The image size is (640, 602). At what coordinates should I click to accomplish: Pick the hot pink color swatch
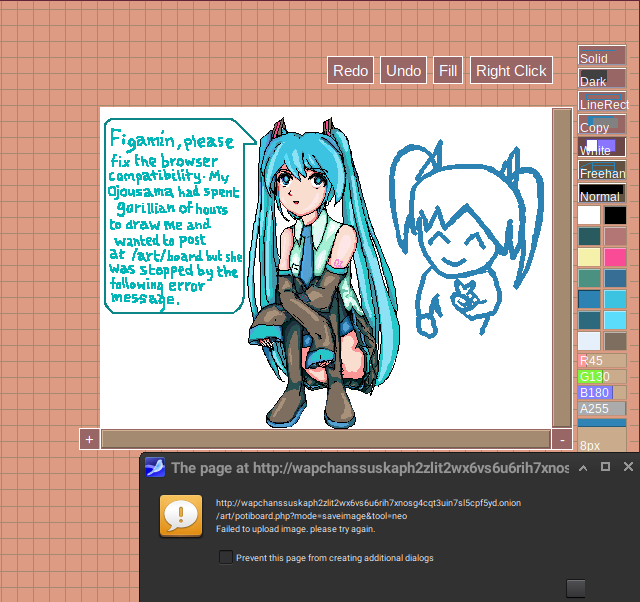(x=615, y=257)
